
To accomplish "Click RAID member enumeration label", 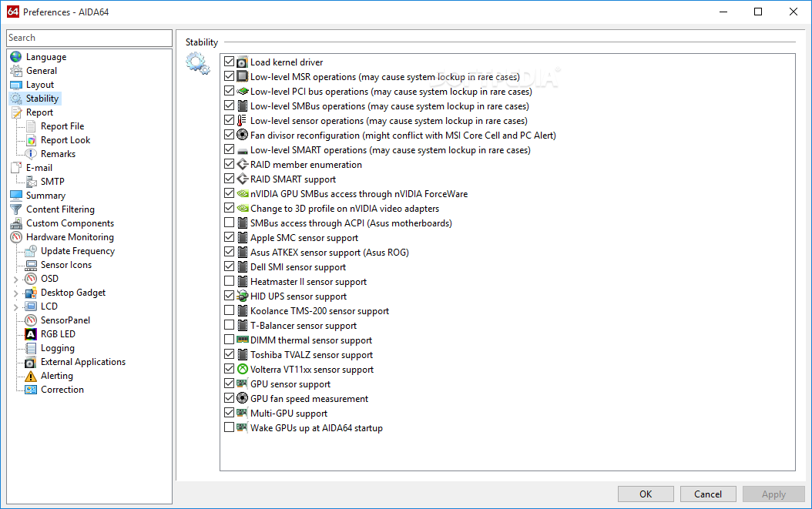I will 306,165.
